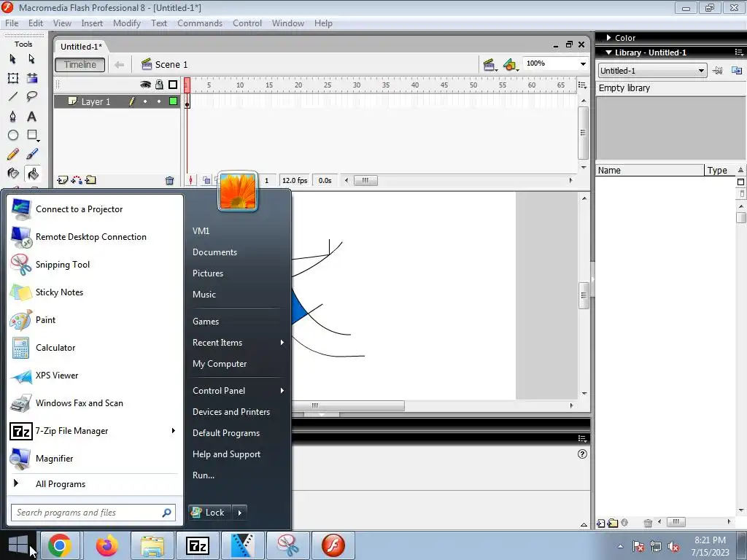Click All Programs in Start menu
The image size is (747, 560).
(x=61, y=484)
